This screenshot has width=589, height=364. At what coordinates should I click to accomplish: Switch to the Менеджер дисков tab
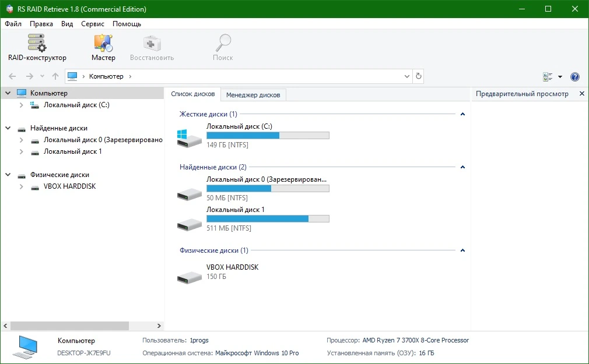coord(253,95)
